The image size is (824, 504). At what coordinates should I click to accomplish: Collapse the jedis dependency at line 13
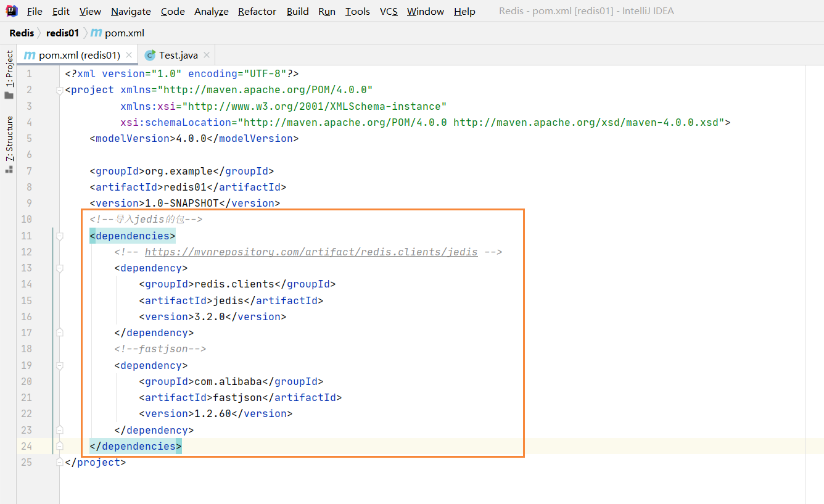(60, 268)
